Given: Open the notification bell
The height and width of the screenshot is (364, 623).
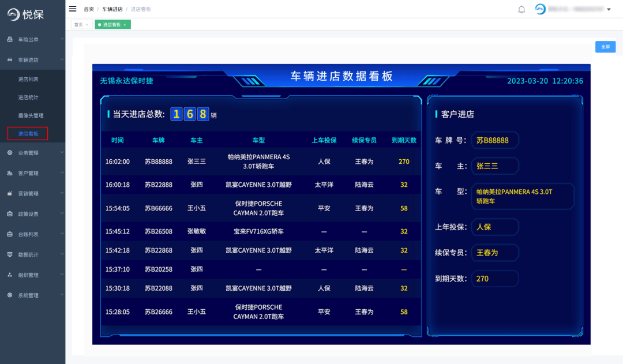Looking at the screenshot, I should point(521,9).
